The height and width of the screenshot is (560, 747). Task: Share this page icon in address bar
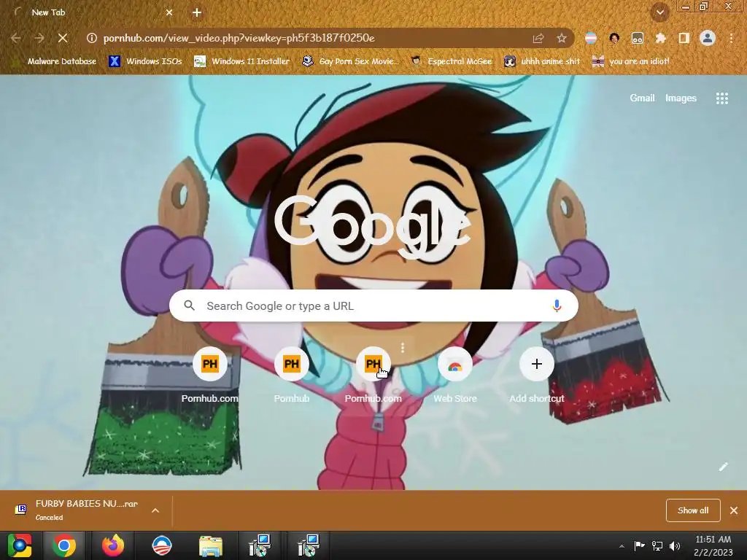(x=538, y=38)
